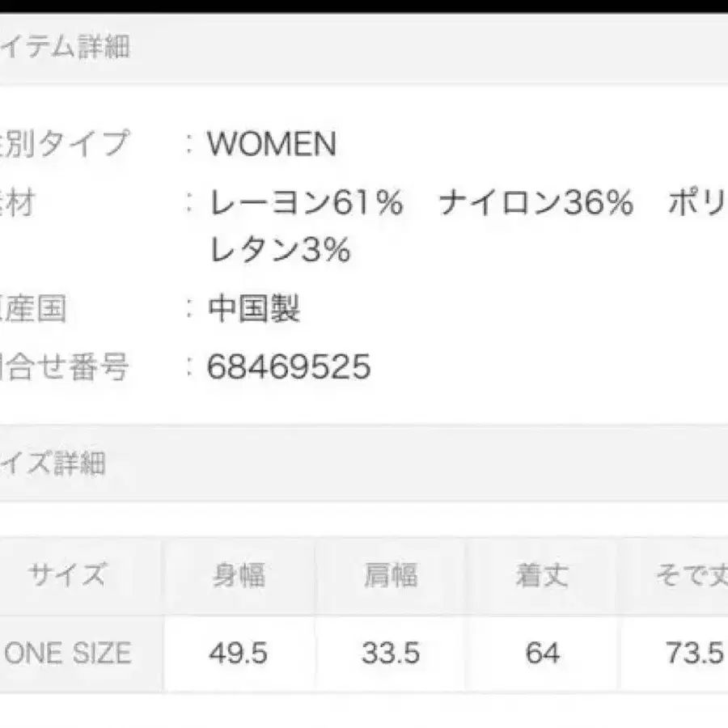728x728 pixels.
Task: Select the 身幅 column header
Action: click(239, 576)
